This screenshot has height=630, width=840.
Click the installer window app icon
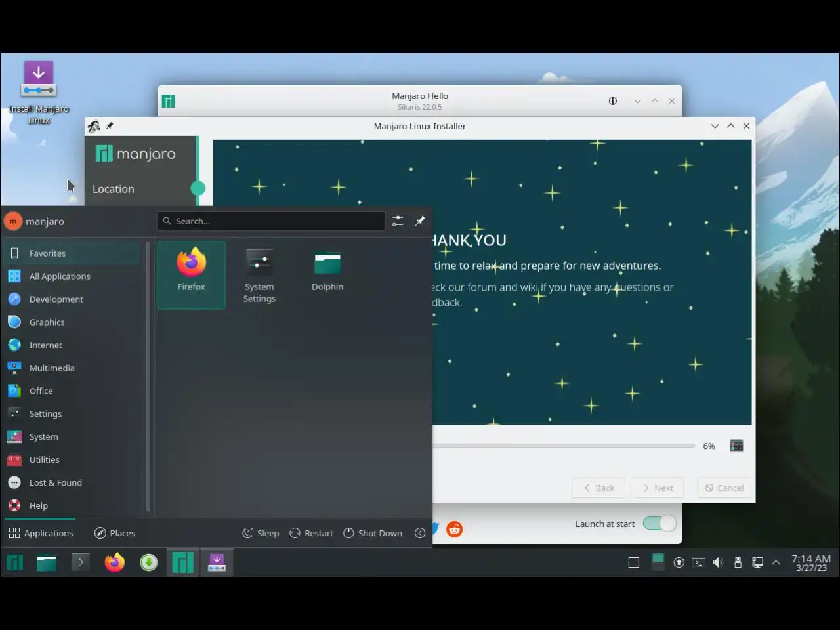[x=94, y=126]
